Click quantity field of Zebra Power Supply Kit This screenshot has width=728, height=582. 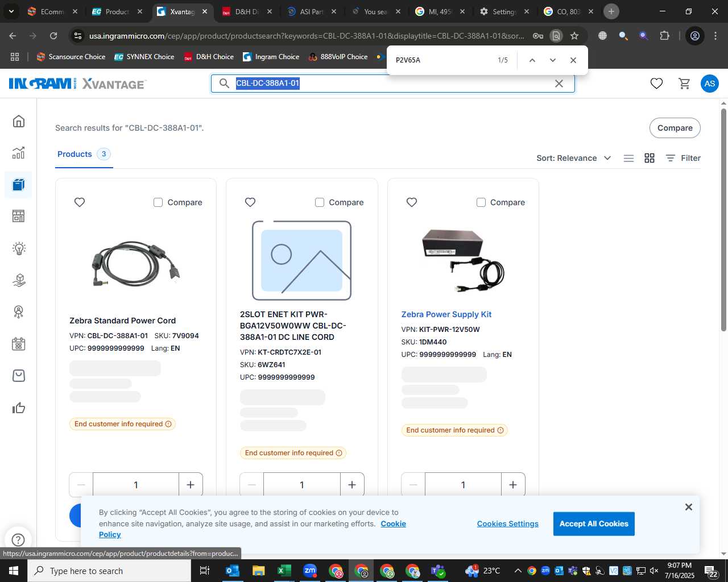[463, 485]
